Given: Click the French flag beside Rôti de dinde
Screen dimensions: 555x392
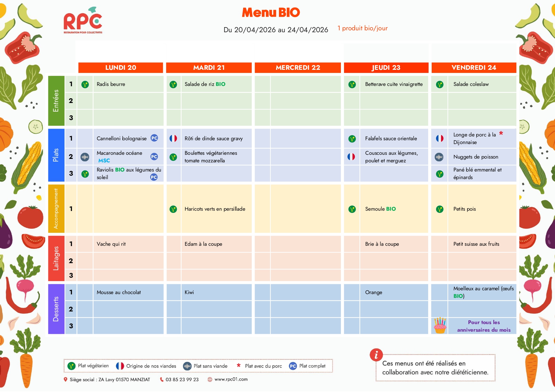Looking at the screenshot, I should (173, 138).
